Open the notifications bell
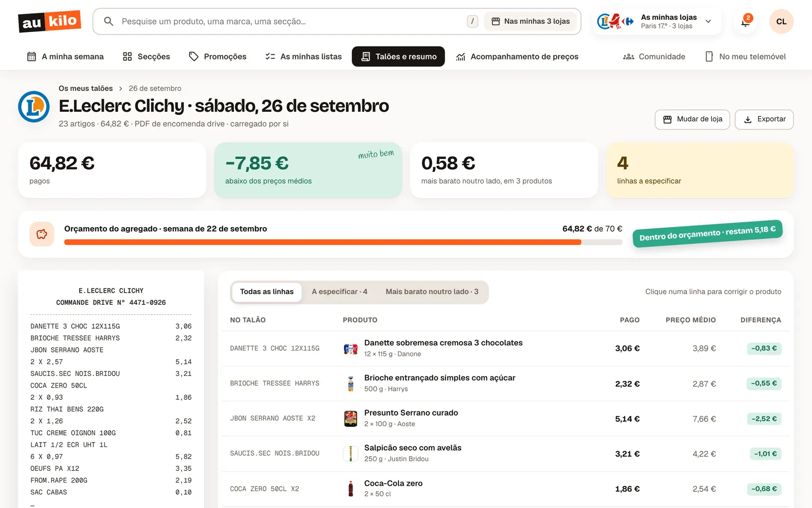The image size is (812, 508). tap(746, 21)
